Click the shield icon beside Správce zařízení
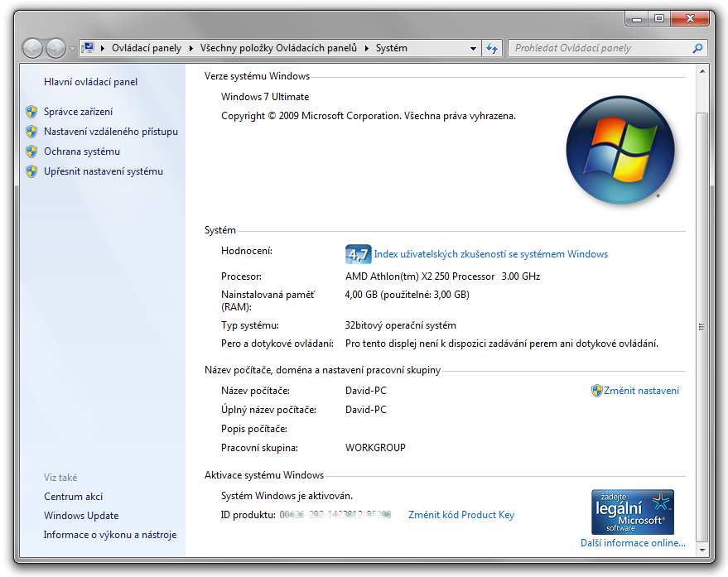This screenshot has height=577, width=728. click(31, 112)
